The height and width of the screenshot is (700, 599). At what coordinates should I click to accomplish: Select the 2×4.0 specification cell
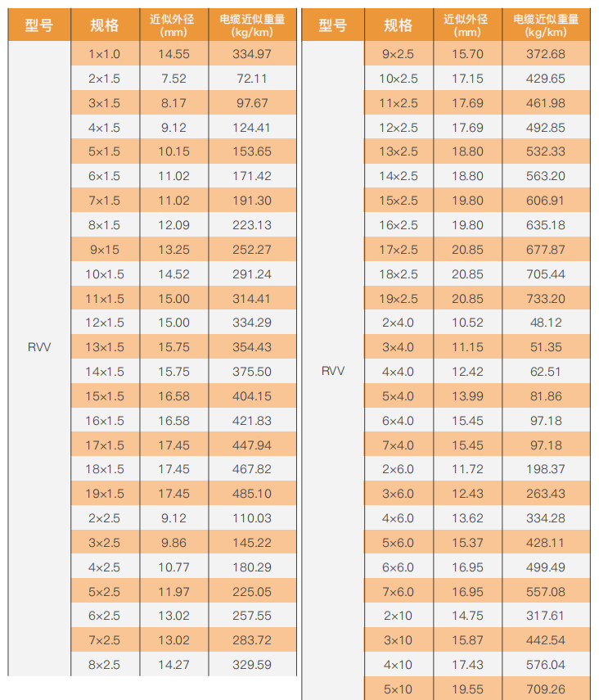pyautogui.click(x=399, y=323)
